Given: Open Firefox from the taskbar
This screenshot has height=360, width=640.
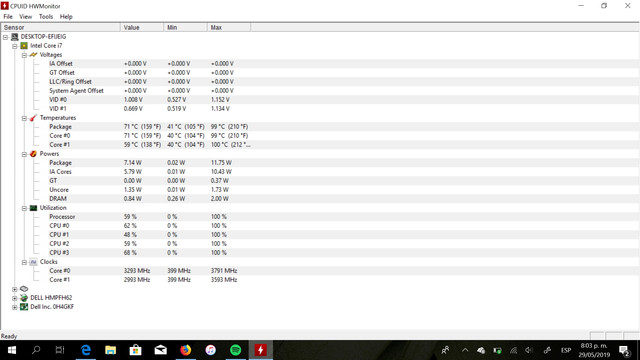Looking at the screenshot, I should click(x=186, y=350).
